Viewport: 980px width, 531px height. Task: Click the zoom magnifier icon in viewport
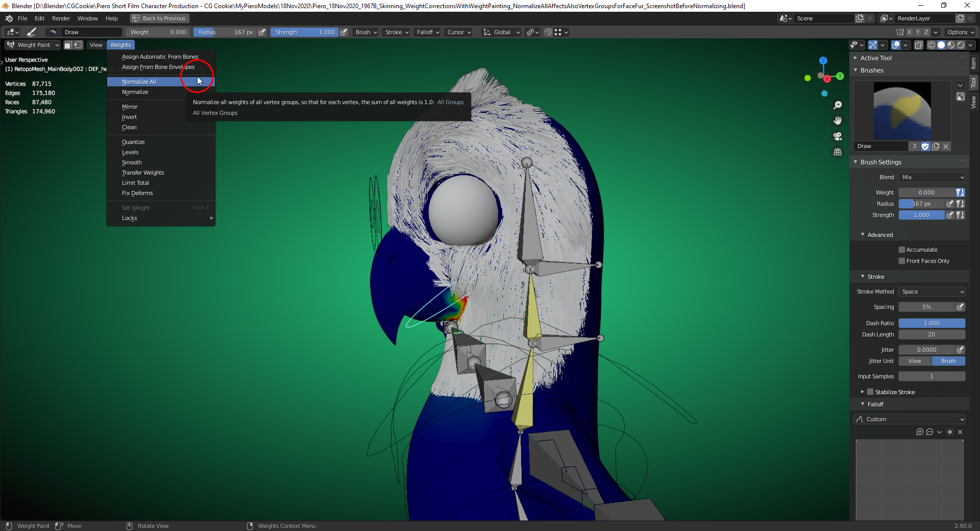[838, 105]
